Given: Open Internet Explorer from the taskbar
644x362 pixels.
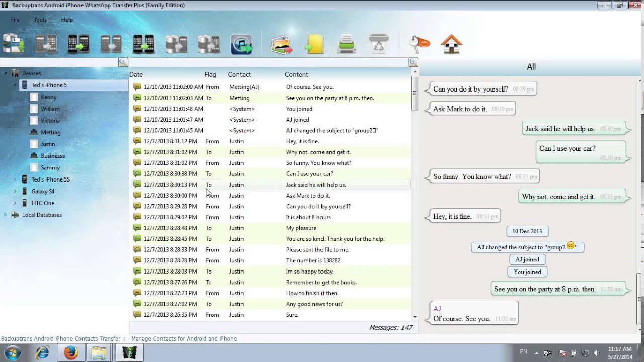Looking at the screenshot, I should [42, 352].
